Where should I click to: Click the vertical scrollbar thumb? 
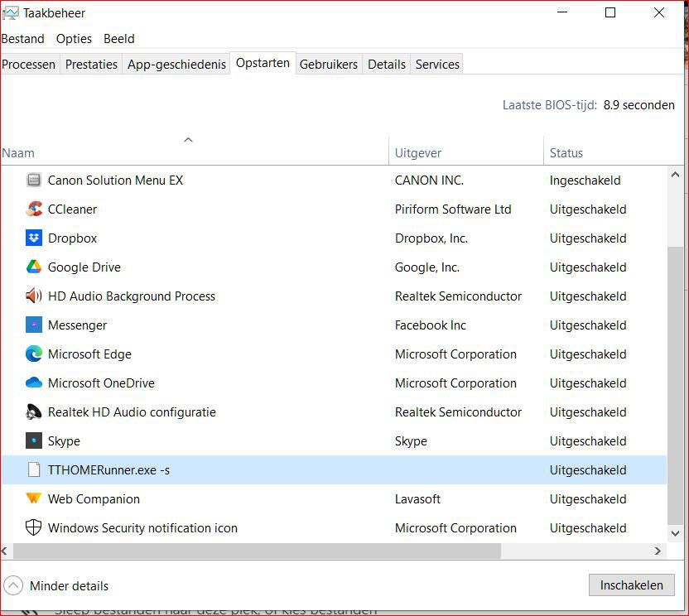coord(674,385)
